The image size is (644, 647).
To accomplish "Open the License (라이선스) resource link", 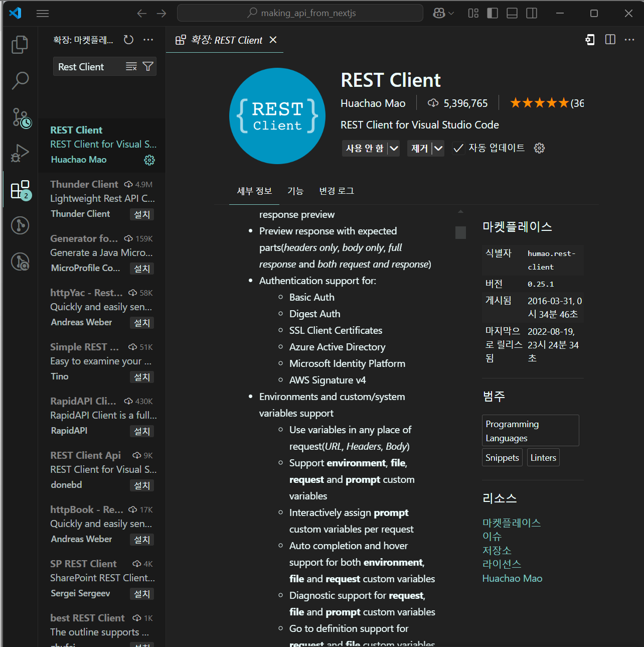I will click(x=502, y=564).
